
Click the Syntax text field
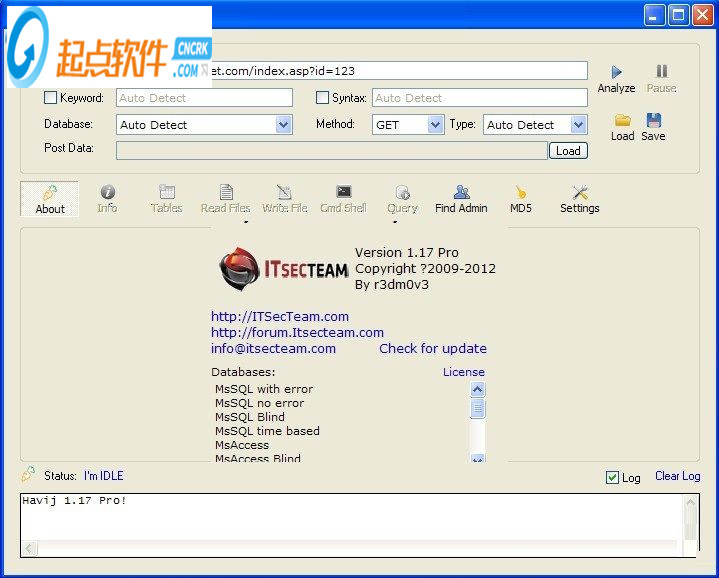pos(480,98)
